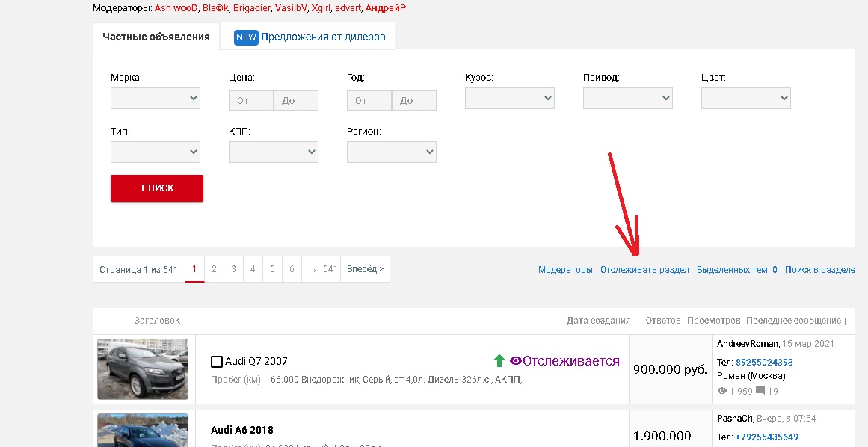This screenshot has width=868, height=447.
Task: Click the NEW badge on the dealers tab
Action: point(246,37)
